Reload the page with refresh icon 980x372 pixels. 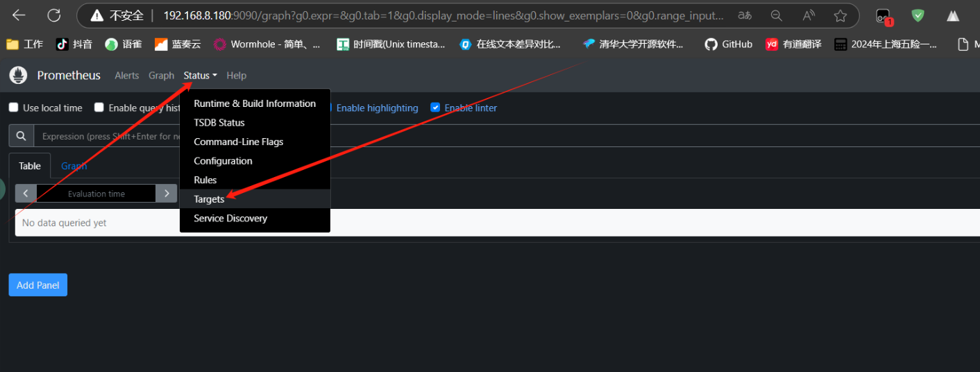(53, 15)
